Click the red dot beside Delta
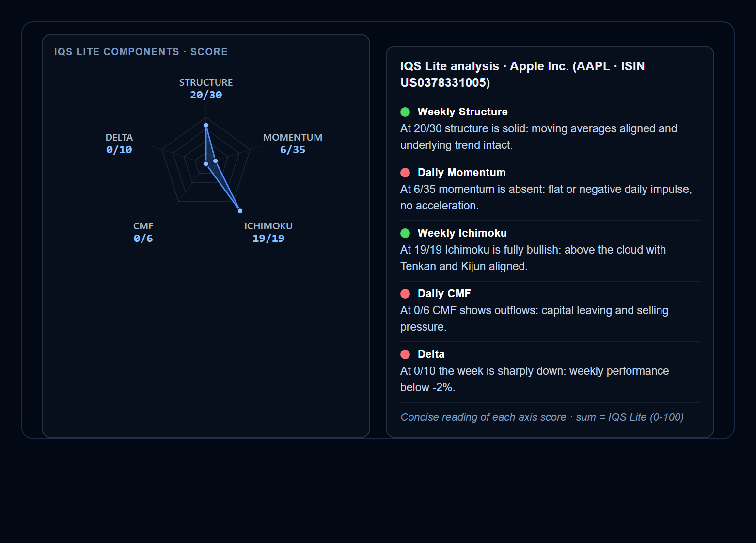756x543 pixels. point(405,354)
